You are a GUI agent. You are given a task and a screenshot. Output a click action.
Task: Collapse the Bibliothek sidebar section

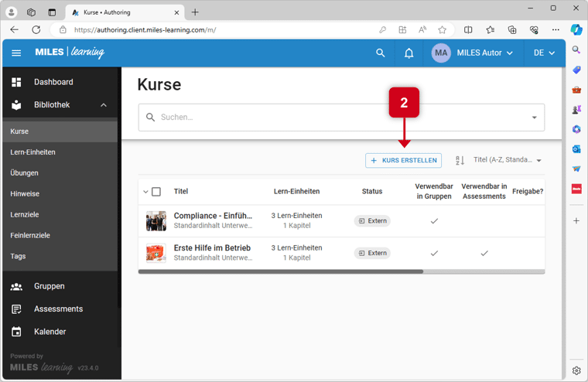tap(104, 105)
